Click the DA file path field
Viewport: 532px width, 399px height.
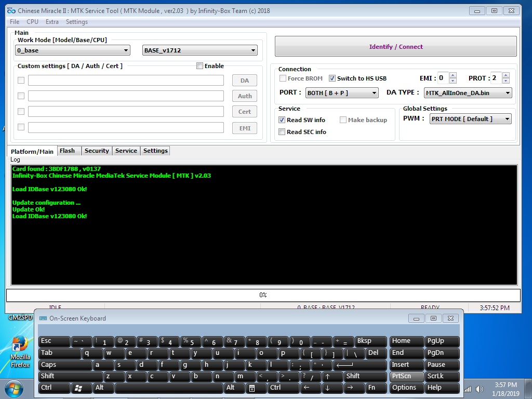pos(126,81)
